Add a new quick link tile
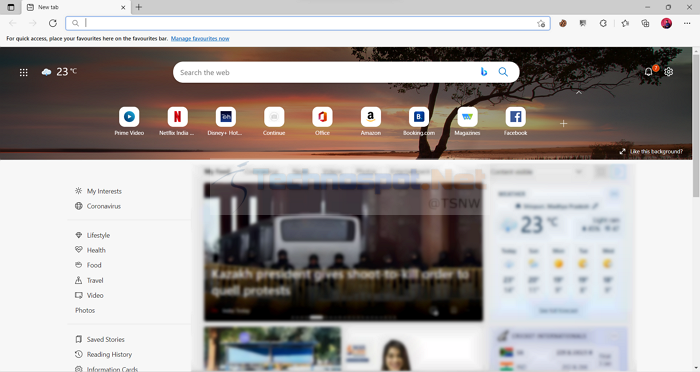Screen dimensions: 700x372 [x=563, y=123]
